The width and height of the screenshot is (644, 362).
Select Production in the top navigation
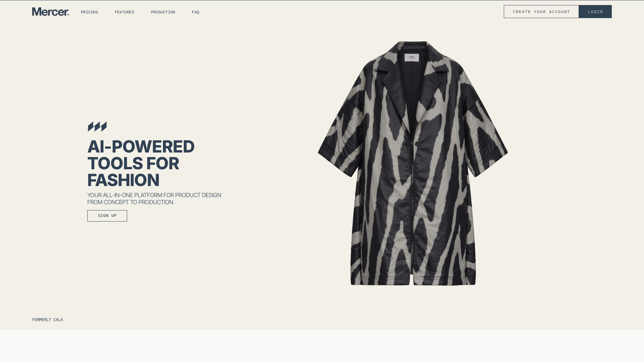[x=163, y=12]
